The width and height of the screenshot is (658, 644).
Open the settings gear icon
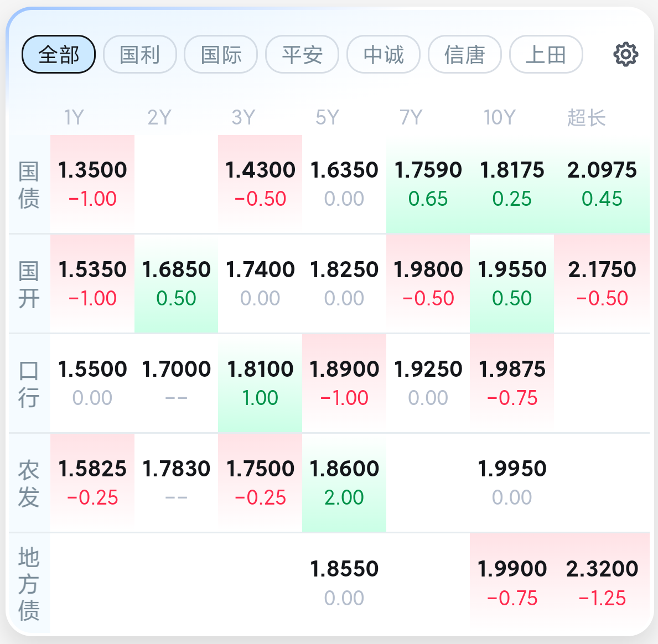pyautogui.click(x=625, y=54)
